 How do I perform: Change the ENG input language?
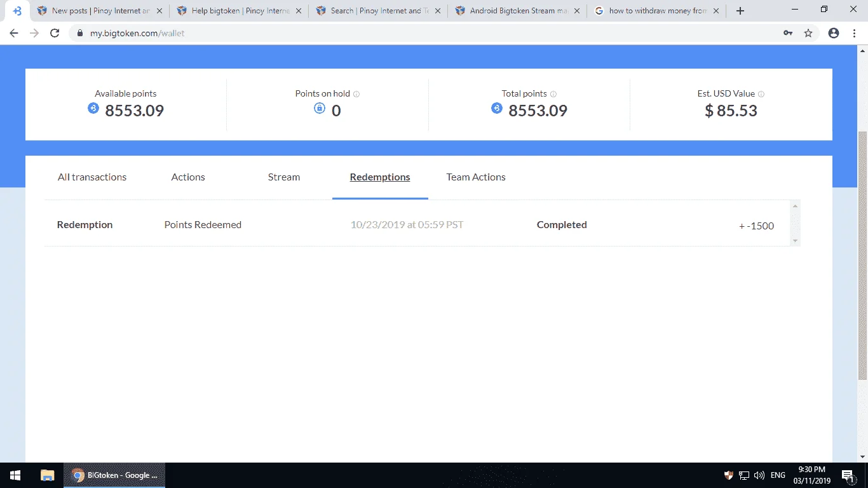778,475
